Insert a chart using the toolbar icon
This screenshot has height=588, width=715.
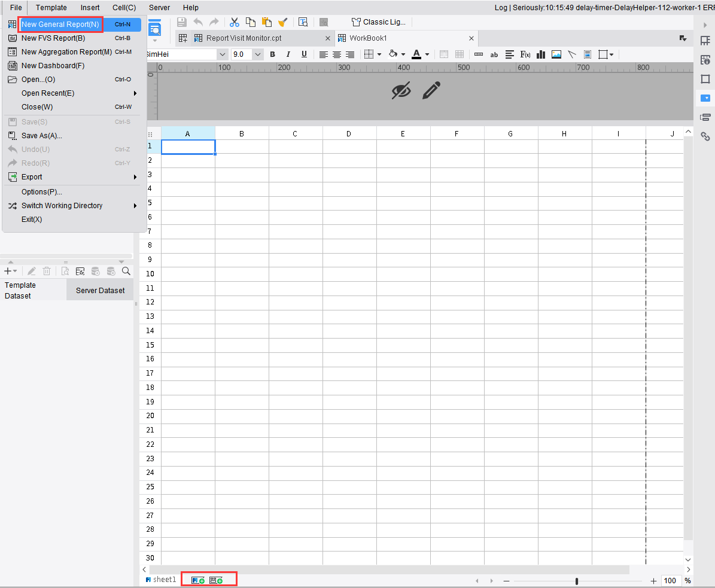point(540,54)
